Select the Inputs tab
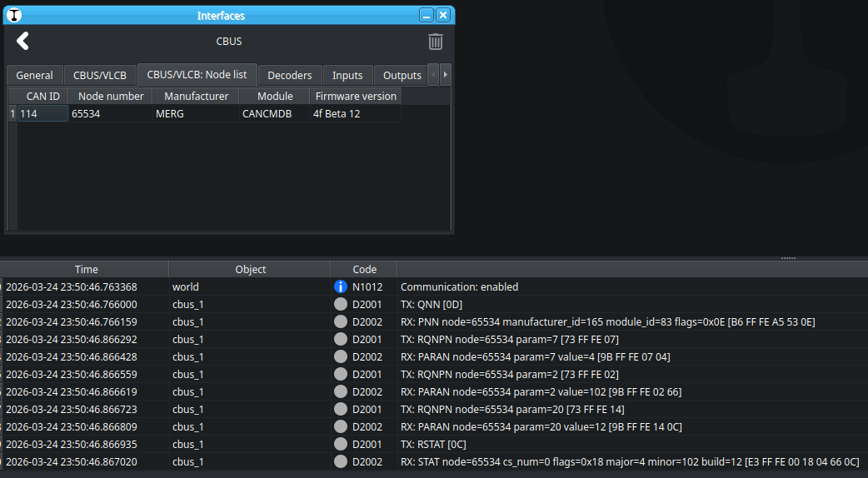868x478 pixels. 347,75
